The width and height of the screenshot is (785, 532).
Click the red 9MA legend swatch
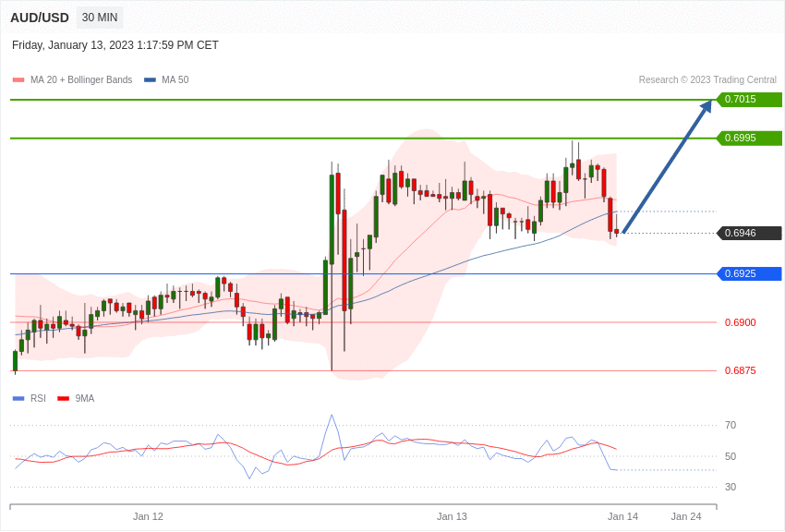point(63,398)
